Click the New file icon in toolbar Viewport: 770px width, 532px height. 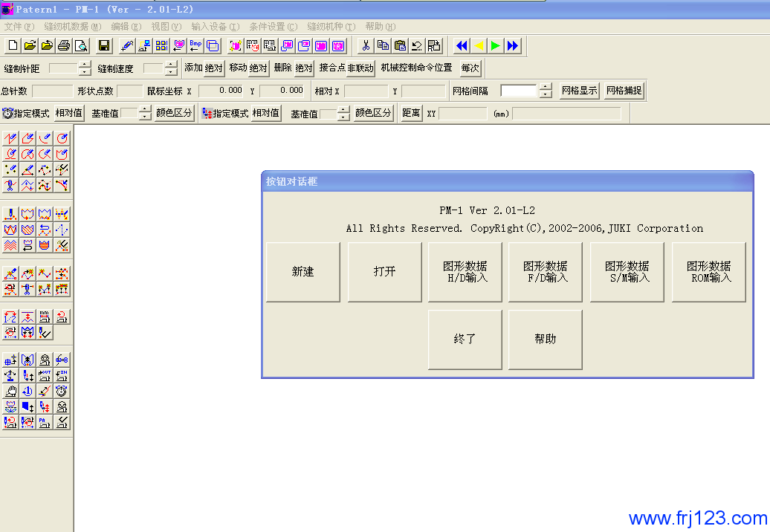click(x=13, y=46)
